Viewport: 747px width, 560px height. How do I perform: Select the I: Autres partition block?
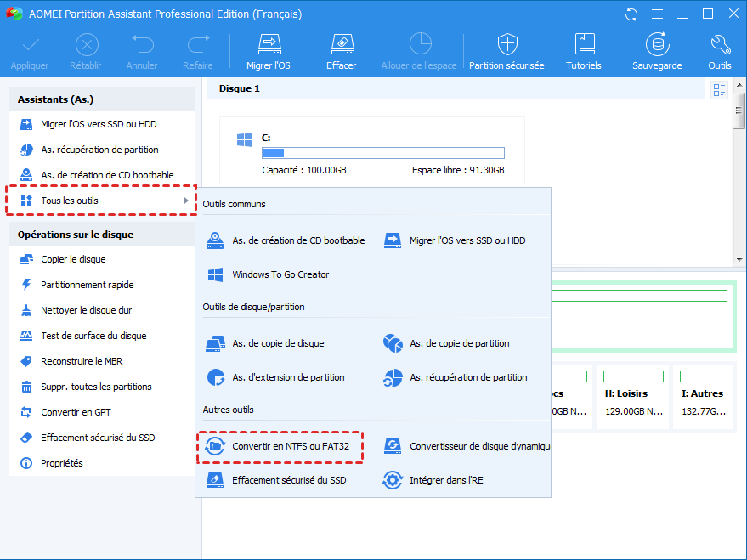click(x=703, y=398)
